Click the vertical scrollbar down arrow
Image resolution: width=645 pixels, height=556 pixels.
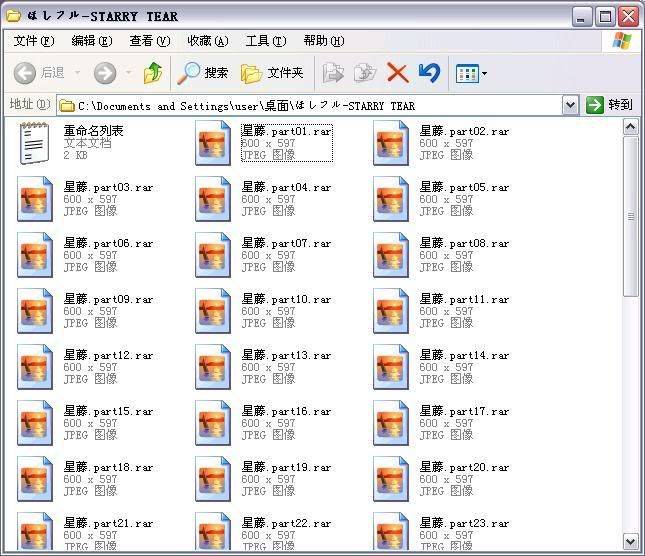[631, 541]
